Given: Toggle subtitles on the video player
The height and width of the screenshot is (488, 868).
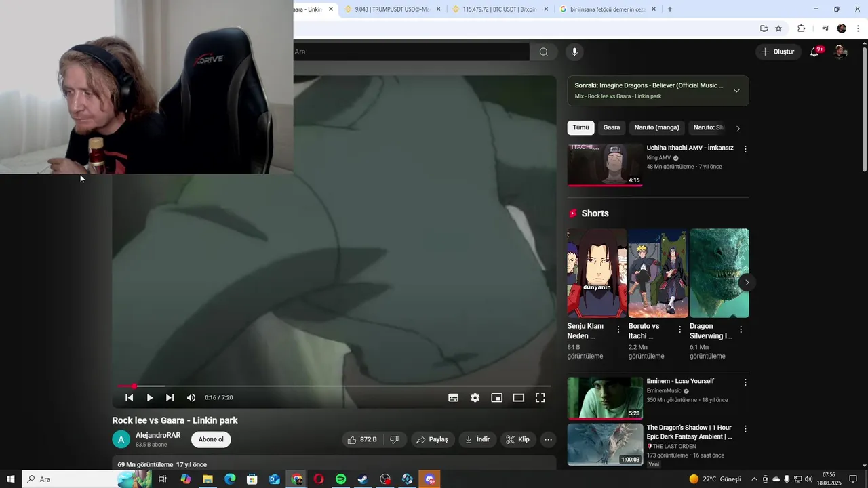Looking at the screenshot, I should point(454,398).
